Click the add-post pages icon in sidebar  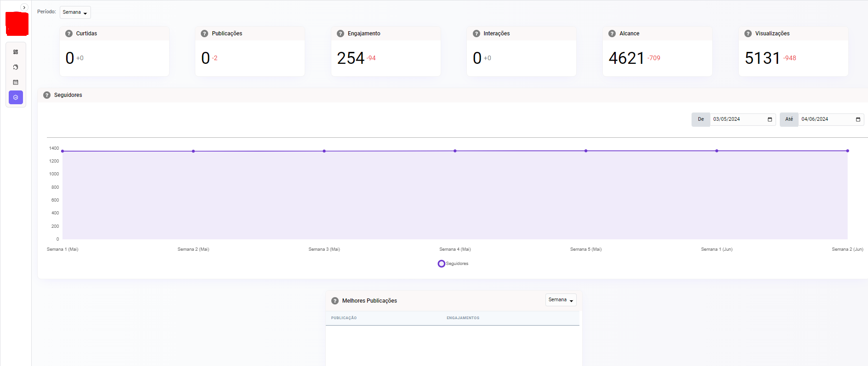click(16, 67)
